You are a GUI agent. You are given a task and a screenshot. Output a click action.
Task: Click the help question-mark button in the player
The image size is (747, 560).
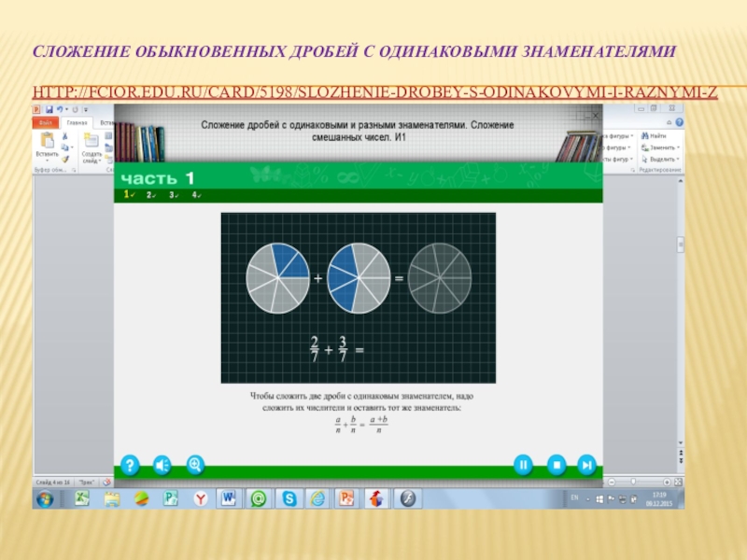coord(130,465)
